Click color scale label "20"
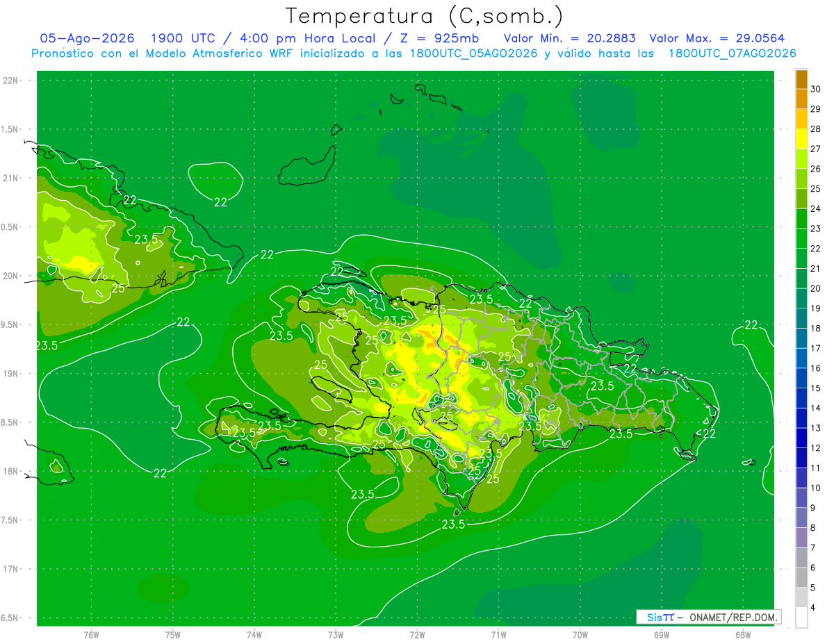This screenshot has height=644, width=834. click(816, 288)
